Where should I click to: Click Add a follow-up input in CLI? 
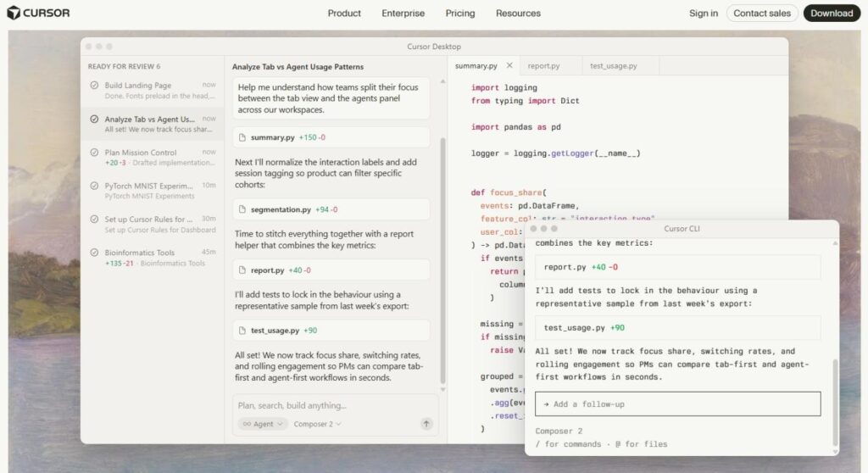(677, 403)
